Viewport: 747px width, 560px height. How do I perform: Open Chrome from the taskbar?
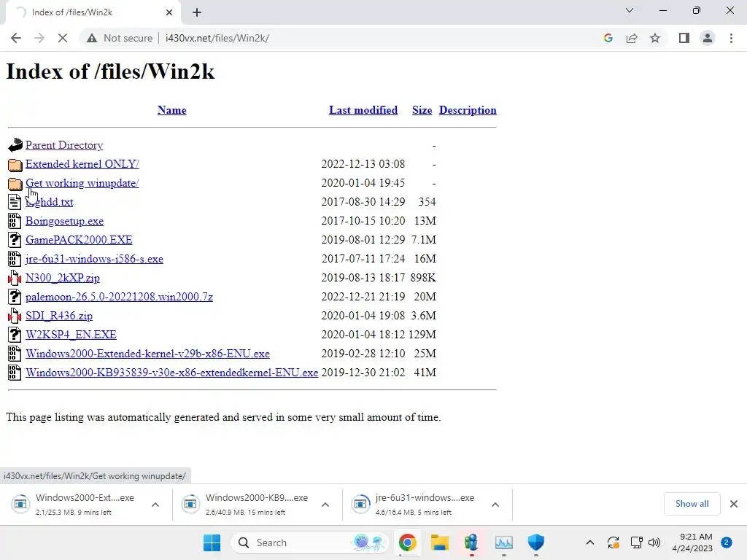tap(408, 542)
